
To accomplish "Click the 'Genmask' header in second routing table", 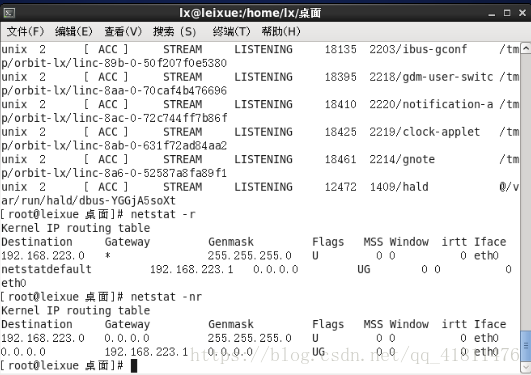I will pos(231,324).
